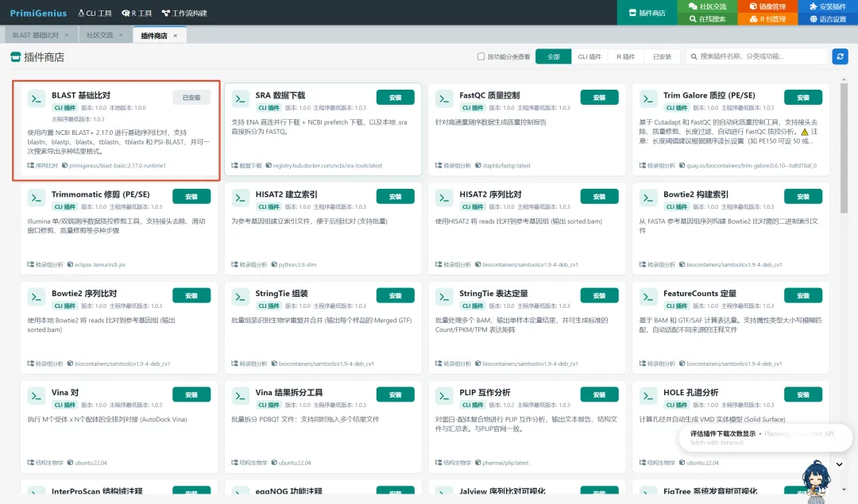
Task: Select the 已安装 filter tab
Action: pyautogui.click(x=662, y=56)
